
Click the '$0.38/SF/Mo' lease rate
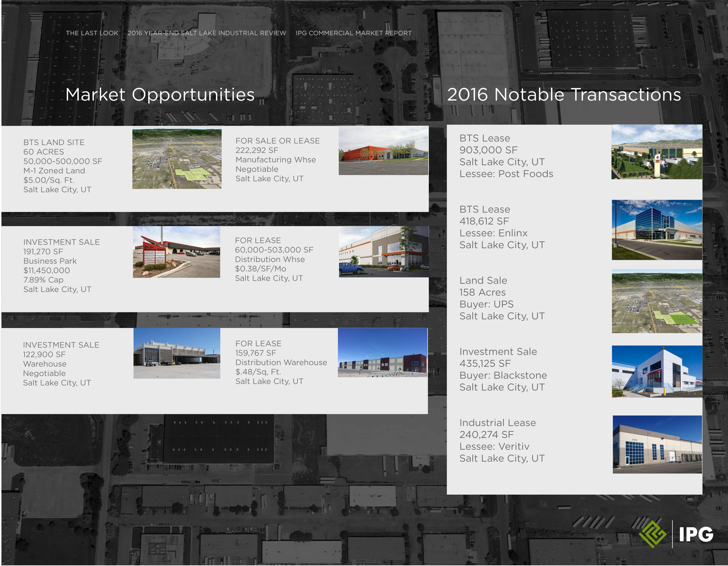[260, 269]
